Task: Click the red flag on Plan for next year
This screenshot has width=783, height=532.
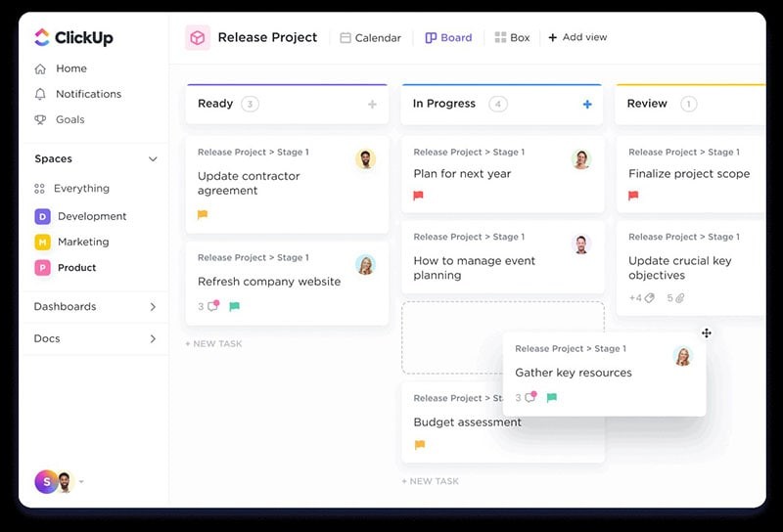Action: coord(418,196)
